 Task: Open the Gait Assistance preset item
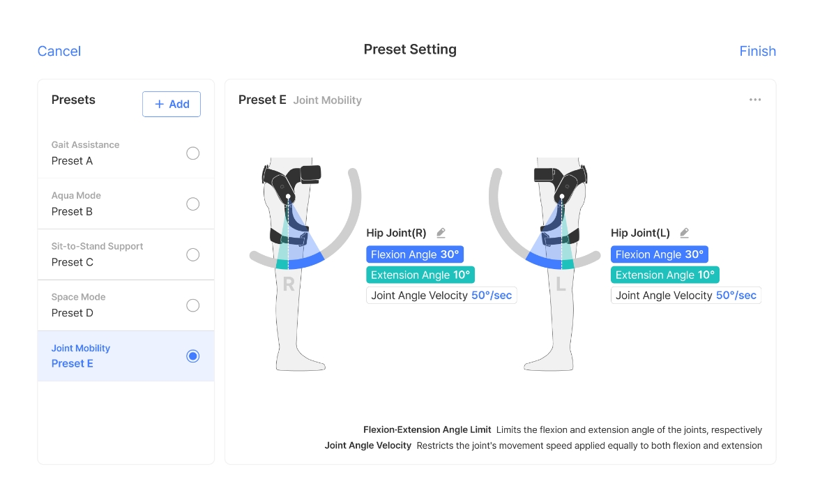[x=112, y=153]
